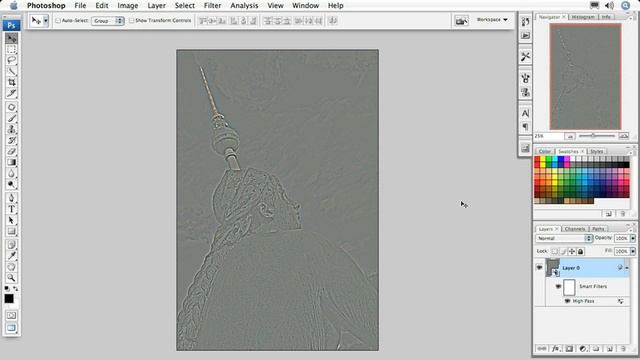This screenshot has width=640, height=360.
Task: Open the layer style fx menu
Action: 556,349
